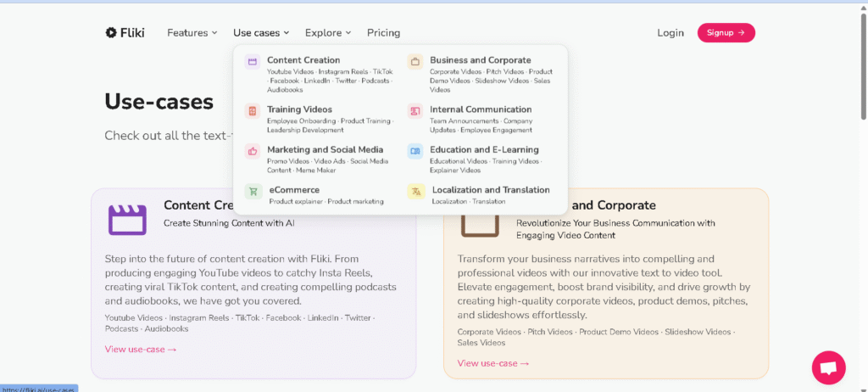Image resolution: width=868 pixels, height=392 pixels.
Task: Open the Pricing page
Action: pos(383,33)
